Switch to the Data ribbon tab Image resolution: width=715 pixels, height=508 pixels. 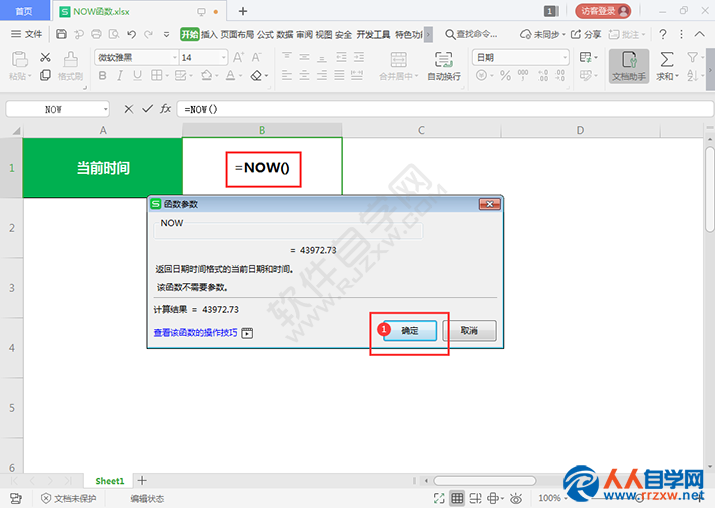(x=285, y=34)
